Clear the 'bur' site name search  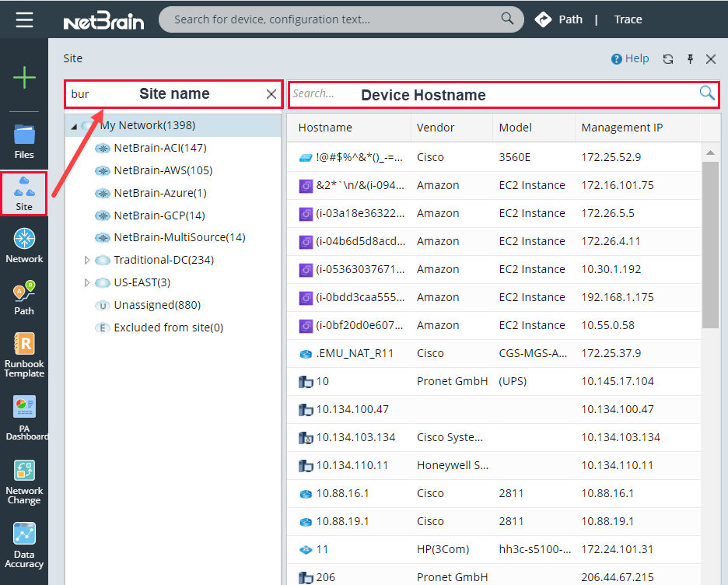(270, 94)
